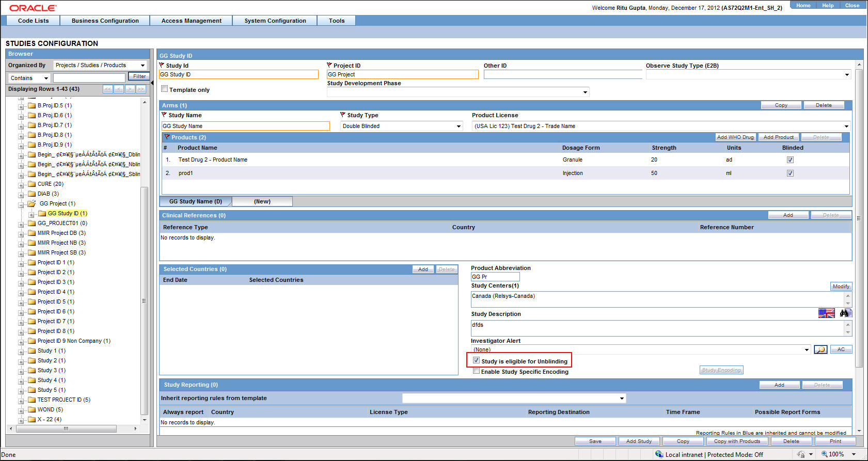
Task: Click the Copy with Products button
Action: click(737, 441)
